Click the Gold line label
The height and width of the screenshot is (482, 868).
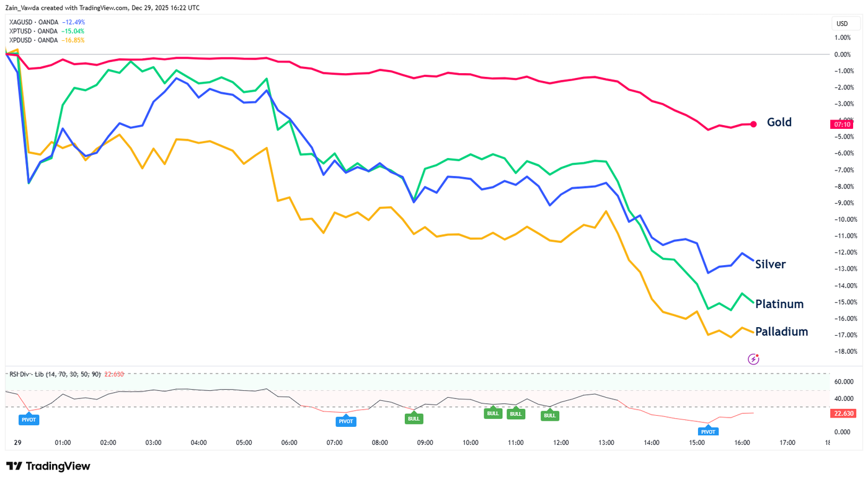point(779,122)
